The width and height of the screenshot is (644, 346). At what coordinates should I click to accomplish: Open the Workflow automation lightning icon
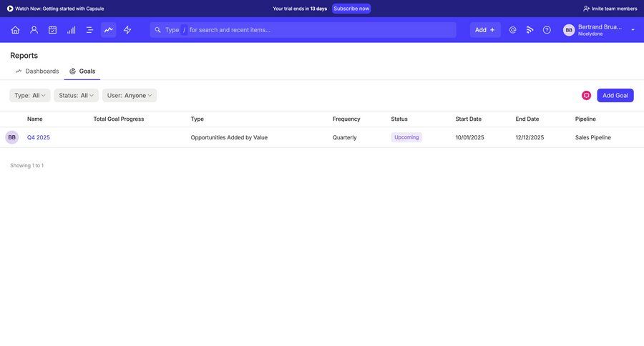tap(127, 30)
